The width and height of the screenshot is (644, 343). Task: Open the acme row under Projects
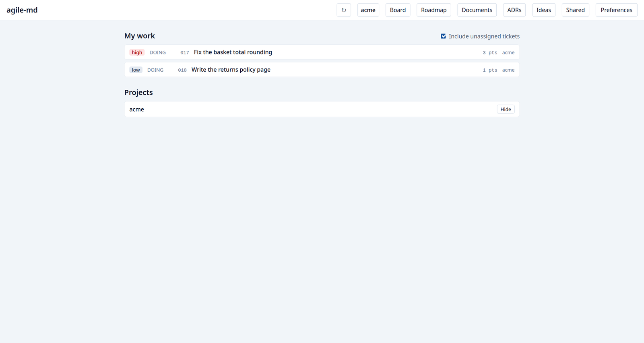coord(322,109)
